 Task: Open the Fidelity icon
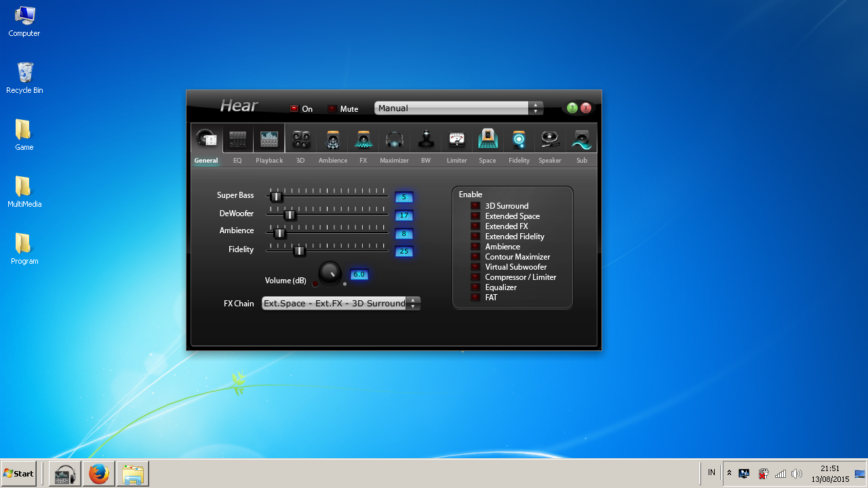(x=519, y=139)
